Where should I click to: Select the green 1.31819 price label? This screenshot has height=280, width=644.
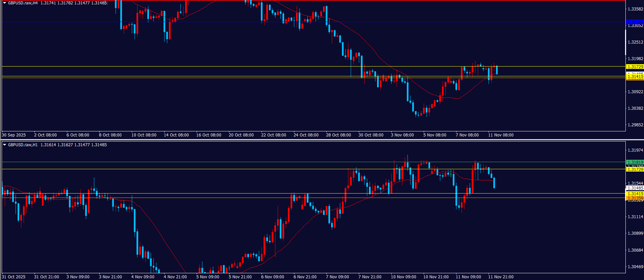635,162
